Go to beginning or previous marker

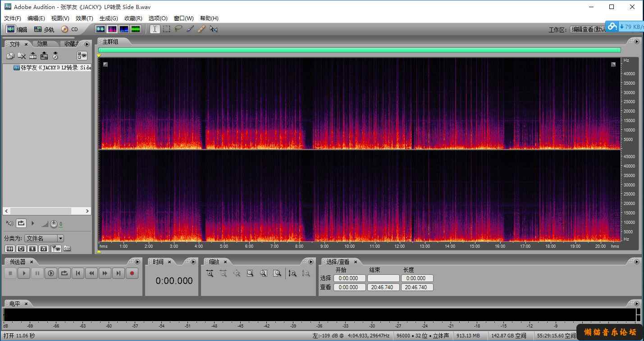click(78, 273)
